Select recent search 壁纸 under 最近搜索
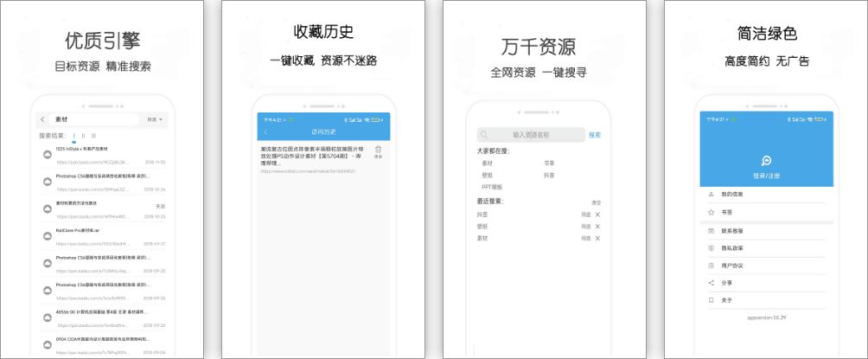Viewport: 868px width, 359px height. click(x=482, y=226)
